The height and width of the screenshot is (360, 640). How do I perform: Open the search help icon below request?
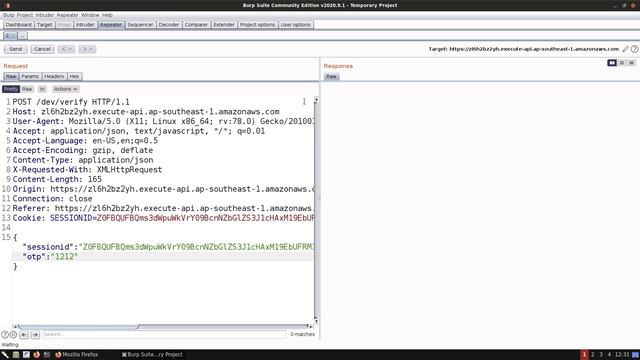pyautogui.click(x=4, y=334)
